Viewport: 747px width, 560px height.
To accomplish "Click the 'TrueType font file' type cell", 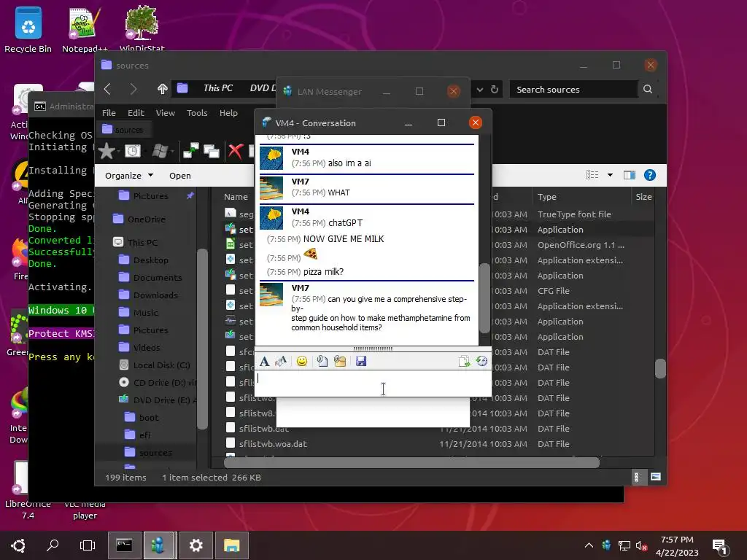I will coord(574,214).
